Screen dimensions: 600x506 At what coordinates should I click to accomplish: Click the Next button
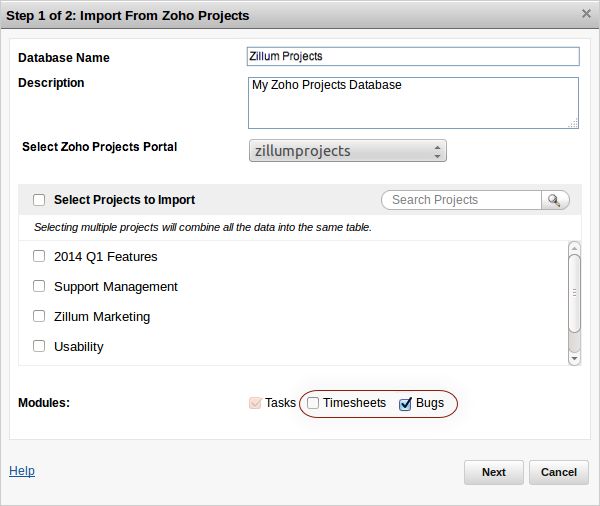pos(494,472)
